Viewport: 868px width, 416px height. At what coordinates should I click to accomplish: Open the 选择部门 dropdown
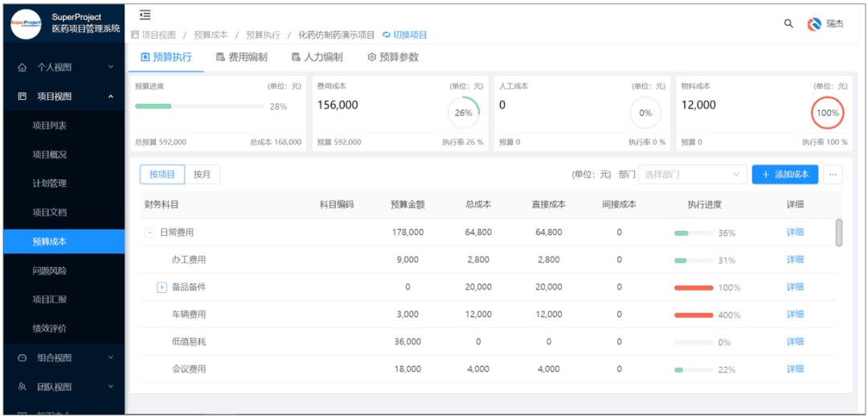[x=692, y=175]
